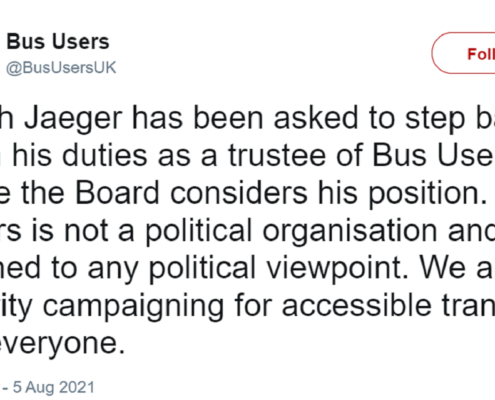Click the word campaigning in tweet
The image size is (495, 400).
[x=133, y=306]
